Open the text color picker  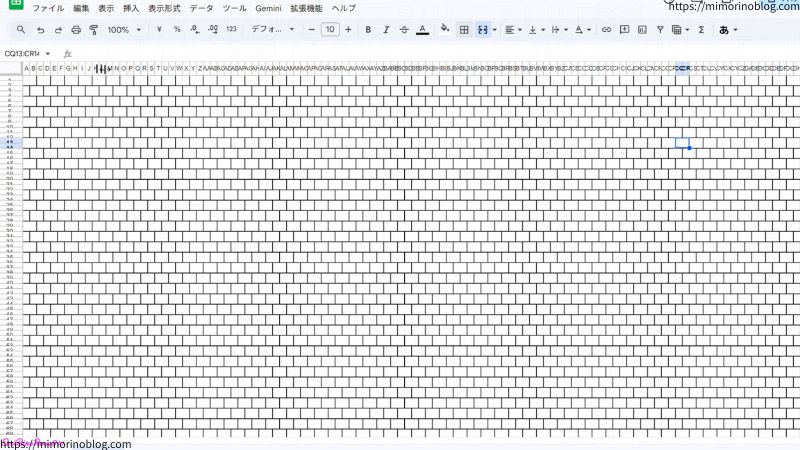tap(422, 30)
